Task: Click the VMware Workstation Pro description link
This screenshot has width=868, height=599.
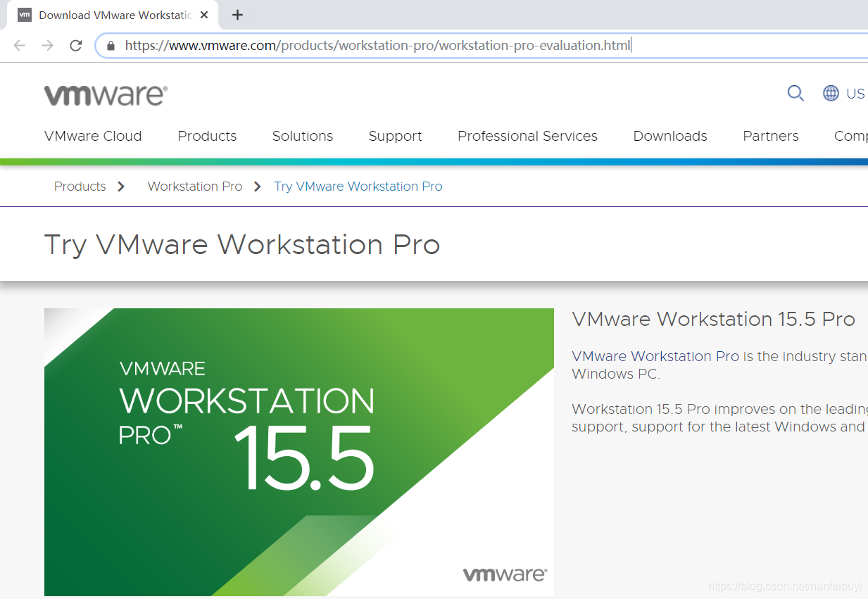Action: click(x=656, y=356)
